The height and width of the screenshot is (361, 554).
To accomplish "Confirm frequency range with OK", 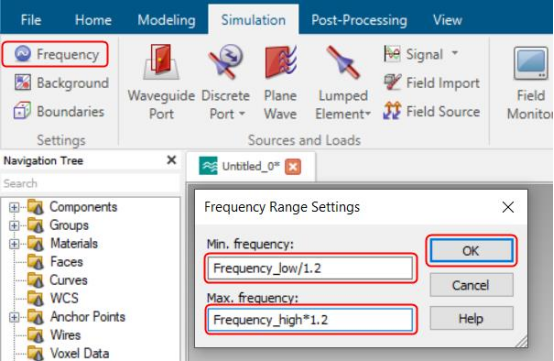I will pos(471,251).
